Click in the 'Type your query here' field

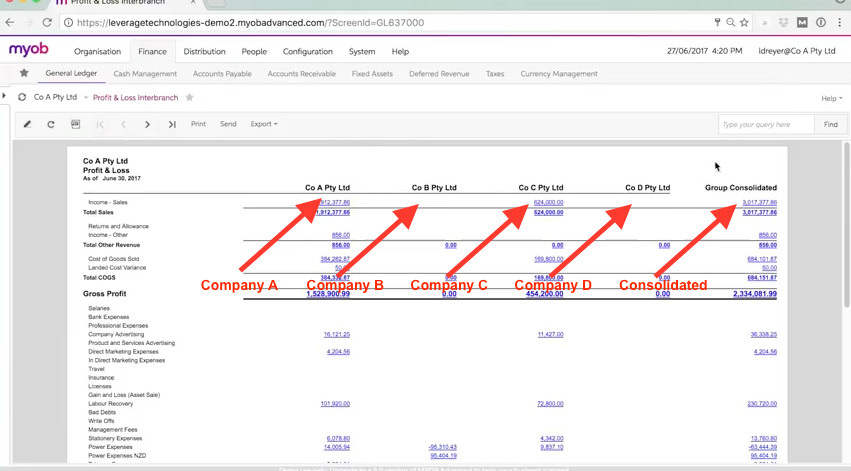click(766, 124)
